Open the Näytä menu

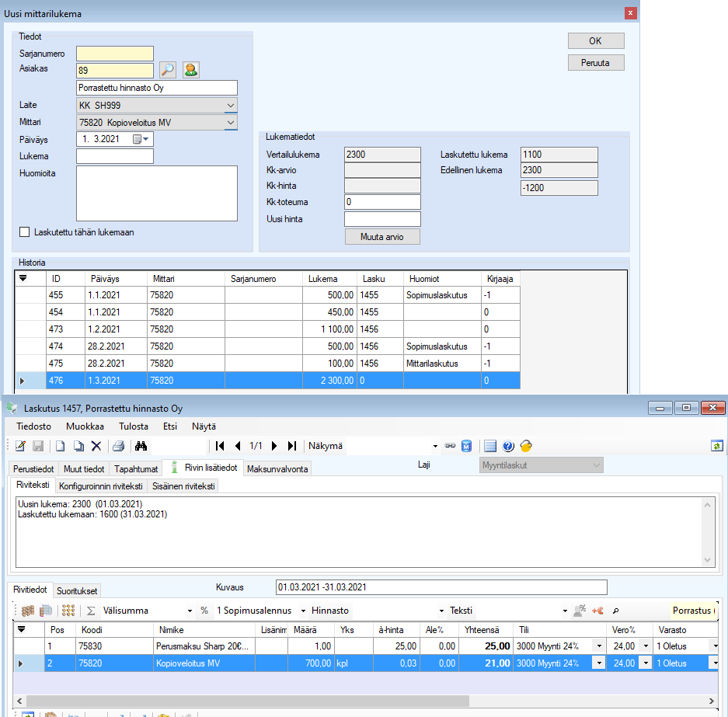(204, 426)
